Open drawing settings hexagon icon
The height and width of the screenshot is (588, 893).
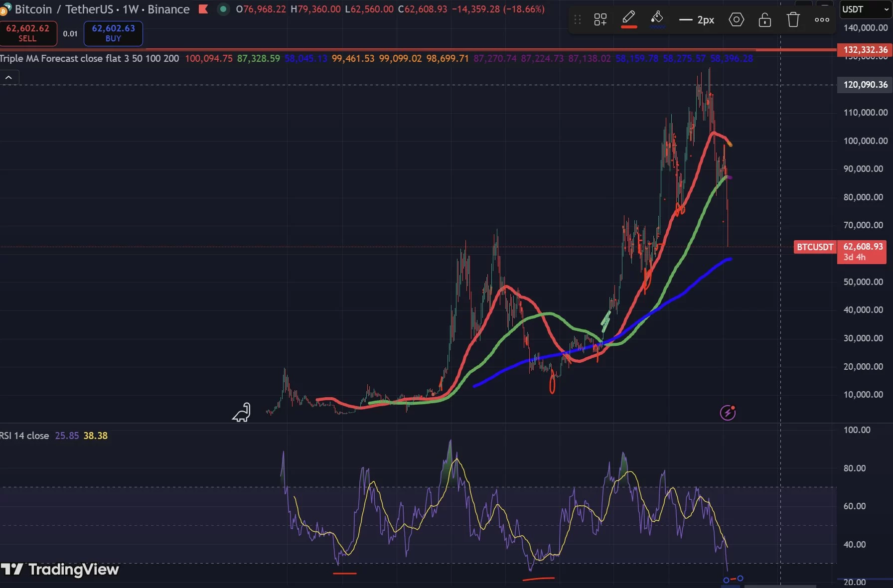(x=736, y=20)
